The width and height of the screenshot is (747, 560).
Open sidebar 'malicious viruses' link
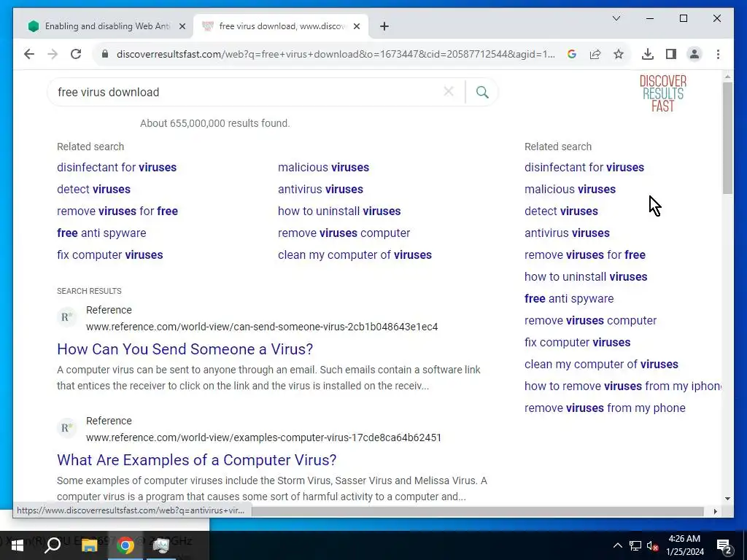[x=570, y=189]
